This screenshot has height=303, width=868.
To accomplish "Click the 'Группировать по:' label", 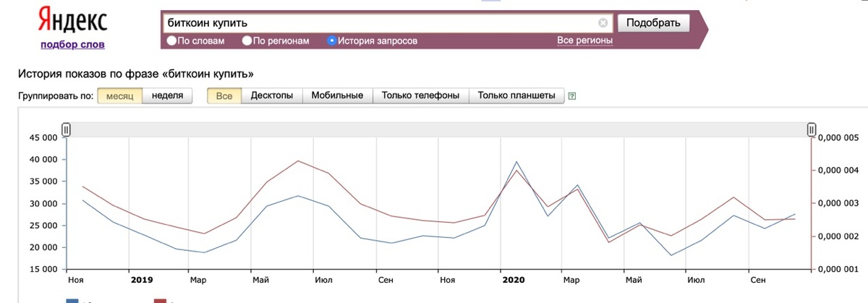I will [x=56, y=95].
